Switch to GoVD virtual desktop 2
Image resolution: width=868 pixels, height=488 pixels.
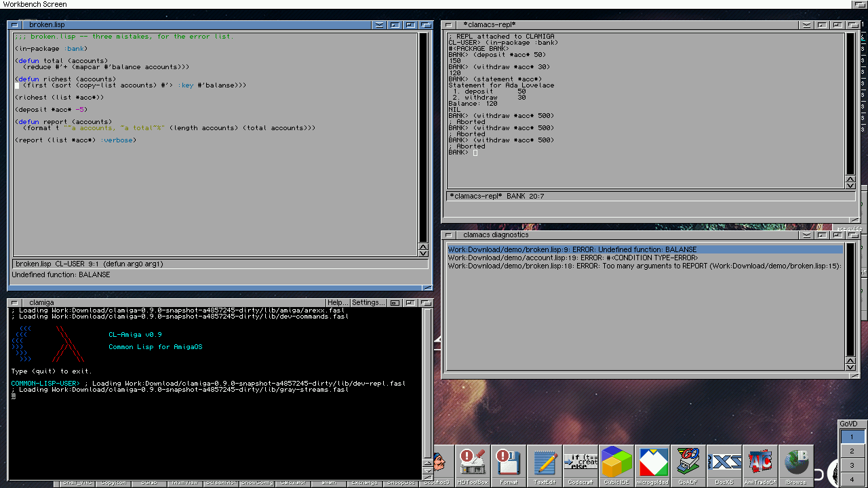tap(852, 451)
